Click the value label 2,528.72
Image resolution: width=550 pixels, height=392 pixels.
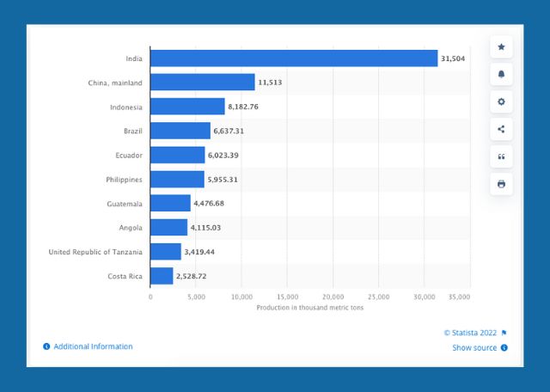[191, 276]
